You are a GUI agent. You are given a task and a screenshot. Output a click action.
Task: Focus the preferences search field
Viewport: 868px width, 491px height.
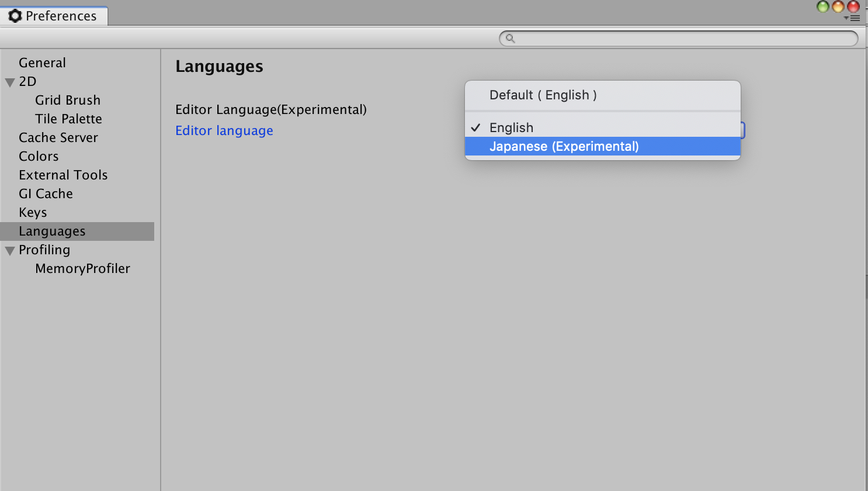point(683,39)
